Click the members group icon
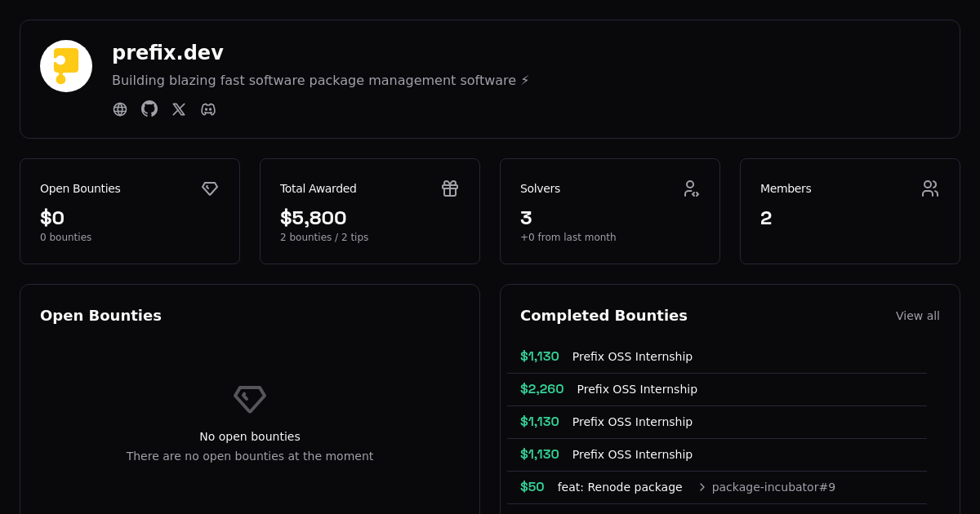This screenshot has width=980, height=514. tap(930, 188)
